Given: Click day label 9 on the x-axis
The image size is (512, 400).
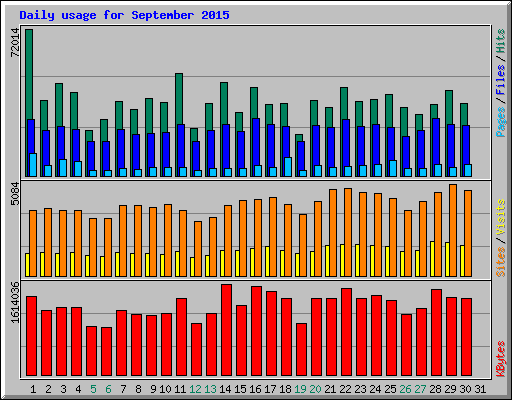Looking at the screenshot, I should click(x=153, y=389).
